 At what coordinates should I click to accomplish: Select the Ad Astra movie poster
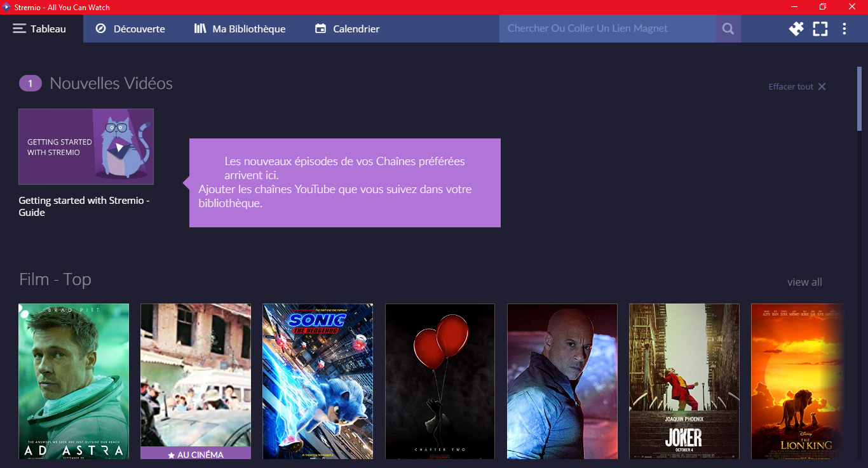[x=74, y=381]
